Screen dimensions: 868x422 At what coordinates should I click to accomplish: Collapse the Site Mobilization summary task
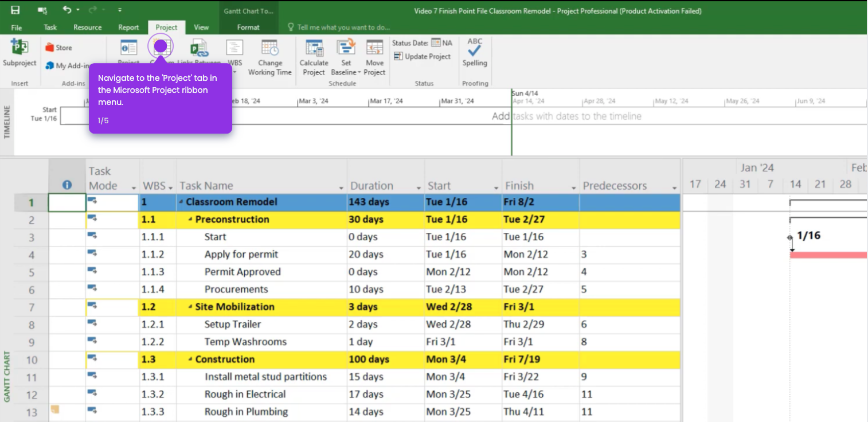click(x=190, y=307)
